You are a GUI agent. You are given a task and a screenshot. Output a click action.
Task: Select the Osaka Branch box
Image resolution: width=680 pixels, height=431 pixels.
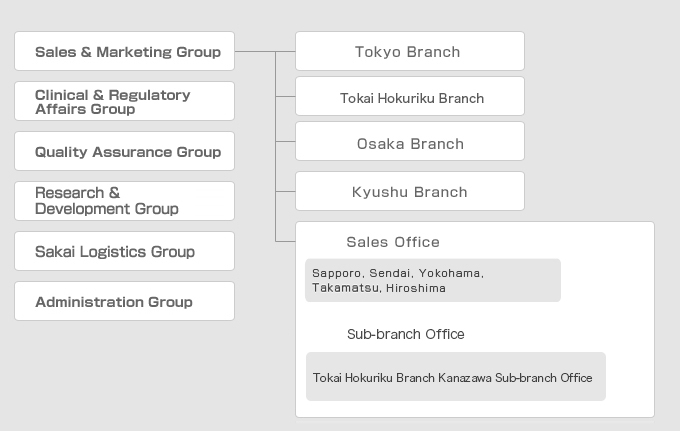(x=409, y=144)
